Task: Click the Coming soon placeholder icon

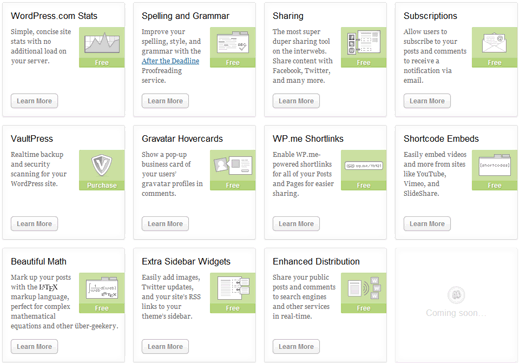Action: click(x=456, y=295)
